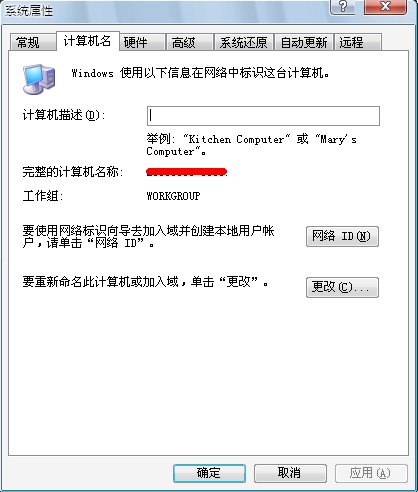The height and width of the screenshot is (492, 418).
Task: Click the 取消 button
Action: pos(290,473)
